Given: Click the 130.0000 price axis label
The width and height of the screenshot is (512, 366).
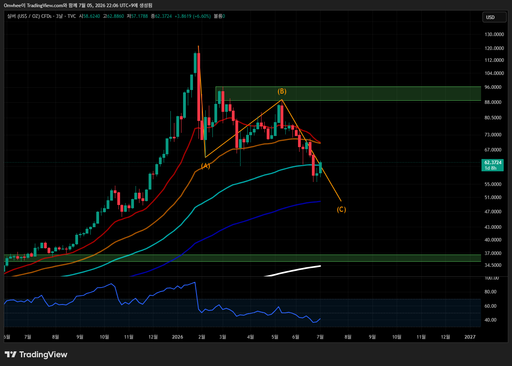Looking at the screenshot, I should [494, 34].
